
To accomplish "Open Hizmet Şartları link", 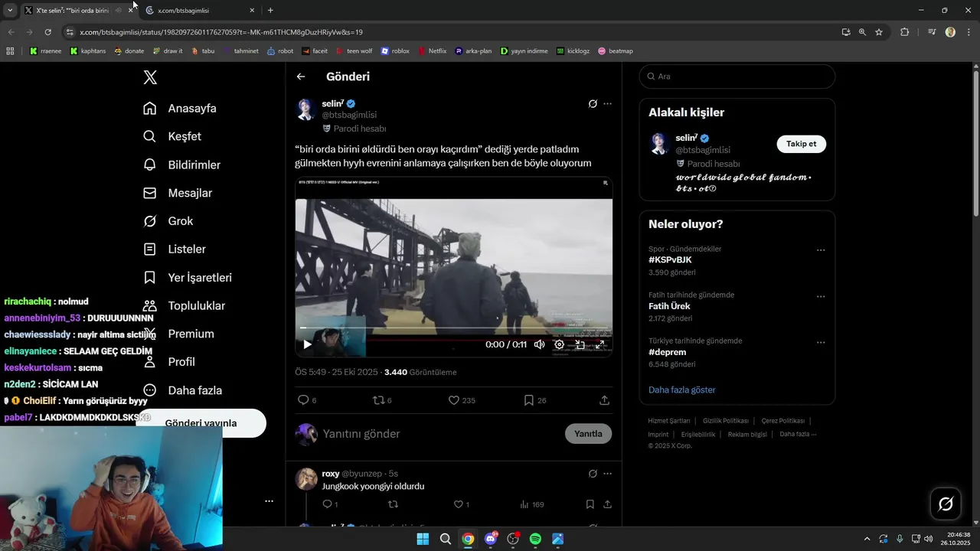I will coord(668,421).
